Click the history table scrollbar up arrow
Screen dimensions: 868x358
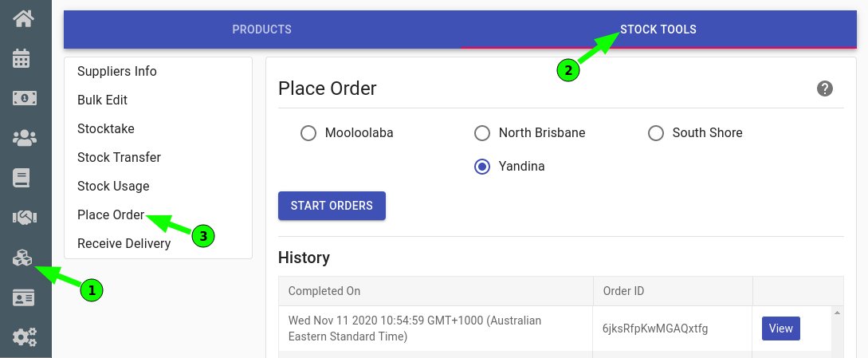pos(837,313)
